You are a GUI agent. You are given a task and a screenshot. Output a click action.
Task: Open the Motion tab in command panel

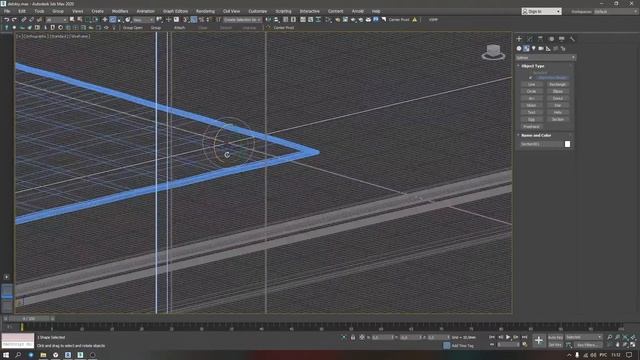coord(551,39)
